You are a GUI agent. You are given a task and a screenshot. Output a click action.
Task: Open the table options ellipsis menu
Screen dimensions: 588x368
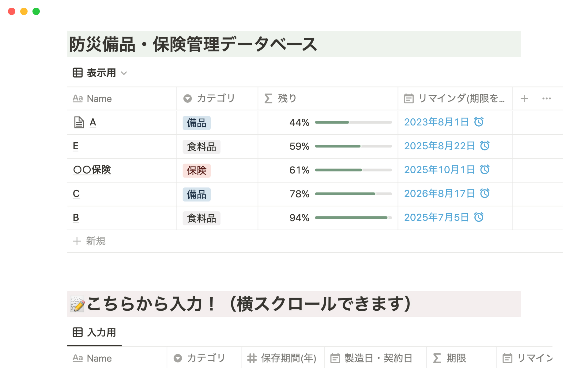[x=546, y=98]
